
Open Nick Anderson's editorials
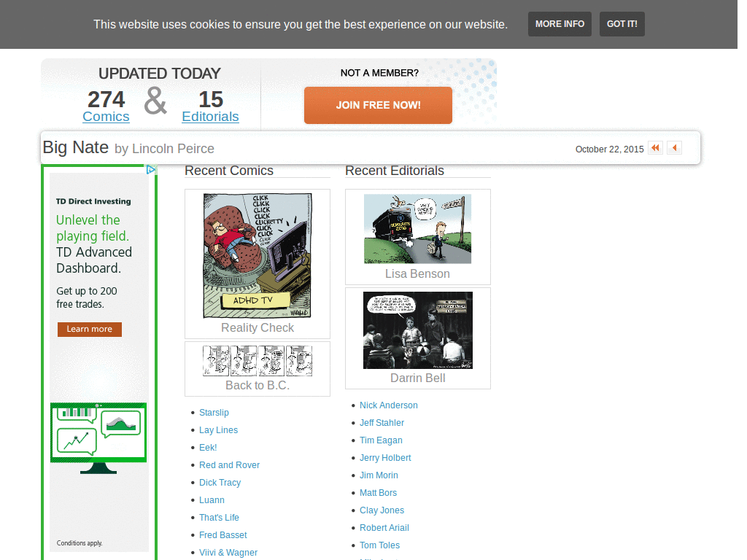388,405
